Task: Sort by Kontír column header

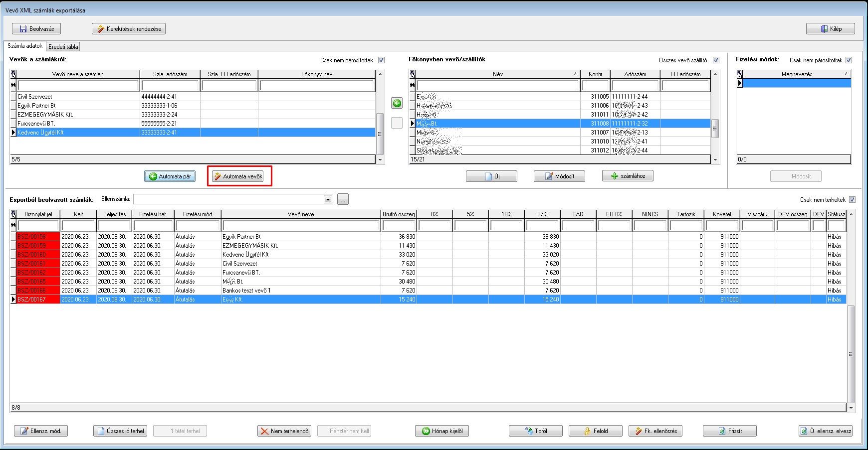Action: tap(595, 74)
